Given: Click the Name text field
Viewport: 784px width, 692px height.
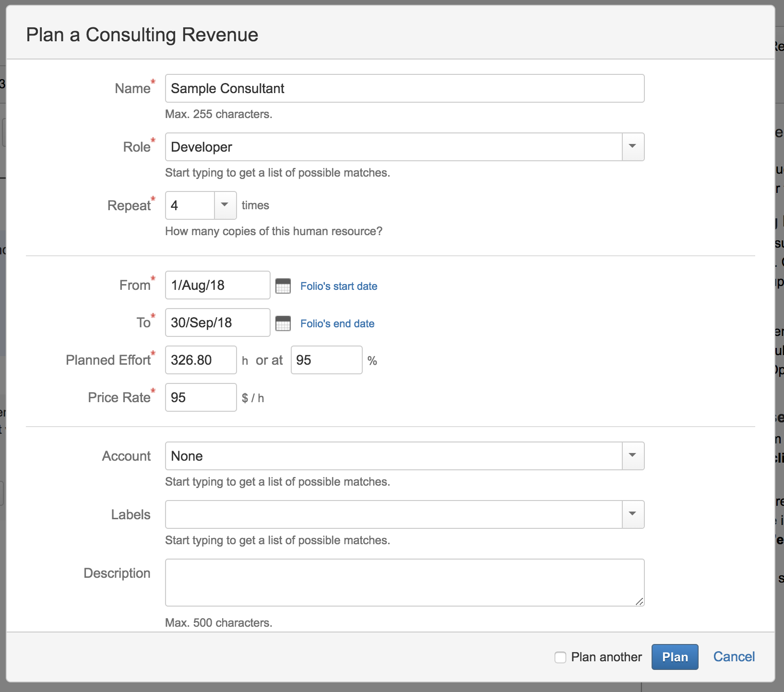Looking at the screenshot, I should coord(404,88).
